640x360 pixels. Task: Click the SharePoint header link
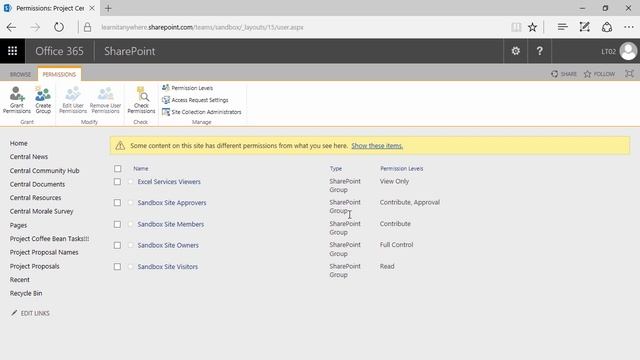[x=129, y=51]
